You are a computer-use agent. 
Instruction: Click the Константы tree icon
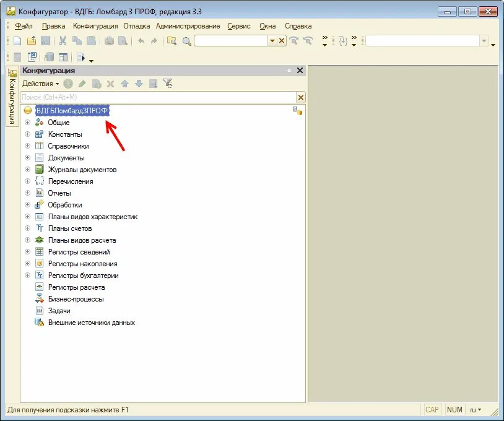point(39,134)
